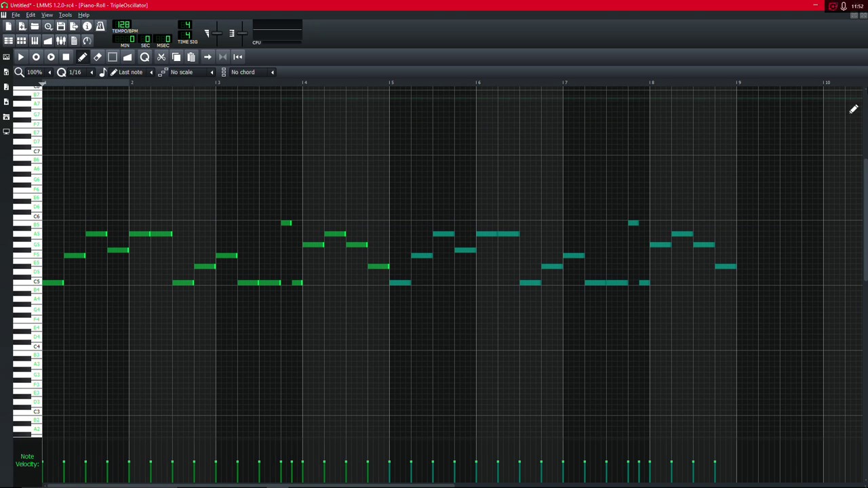Screen dimensions: 868x488
Task: Click the microphone icon in system tray
Action: click(844, 6)
